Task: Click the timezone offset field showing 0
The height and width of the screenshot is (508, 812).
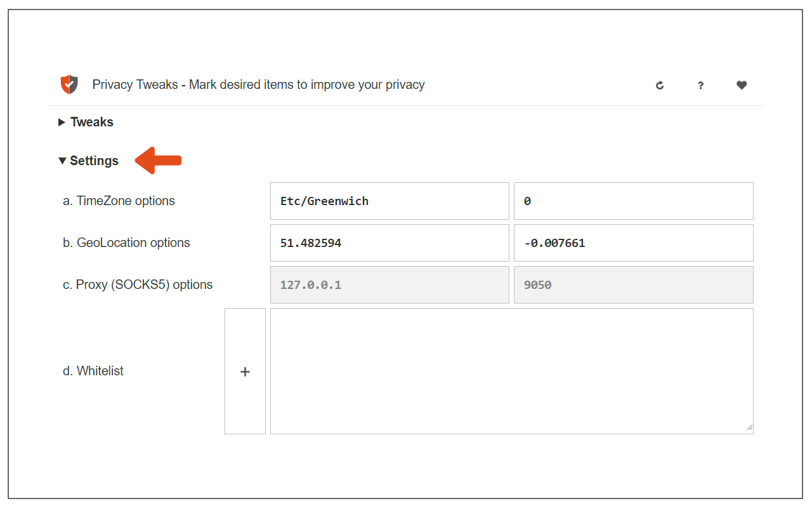Action: click(x=633, y=201)
